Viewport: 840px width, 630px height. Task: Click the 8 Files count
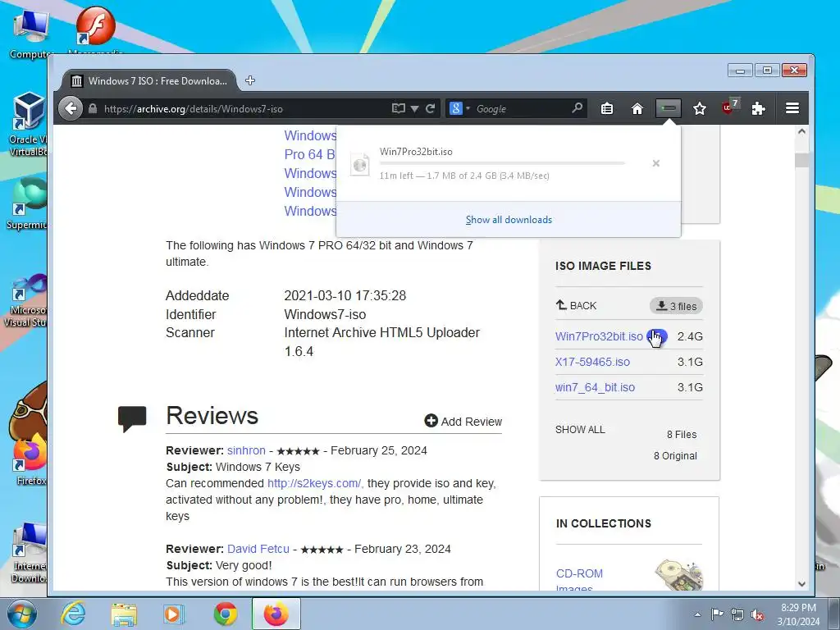click(682, 435)
